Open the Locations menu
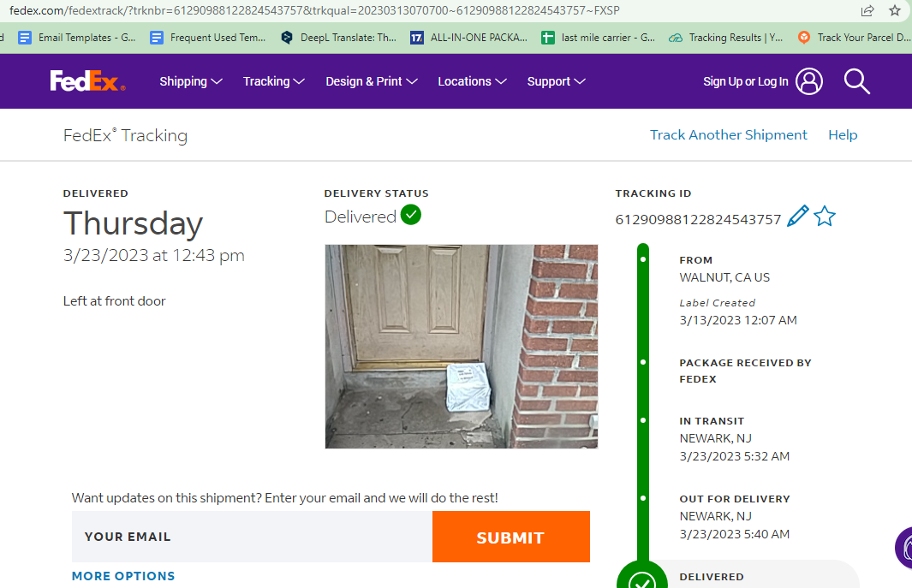The image size is (912, 588). [x=473, y=81]
